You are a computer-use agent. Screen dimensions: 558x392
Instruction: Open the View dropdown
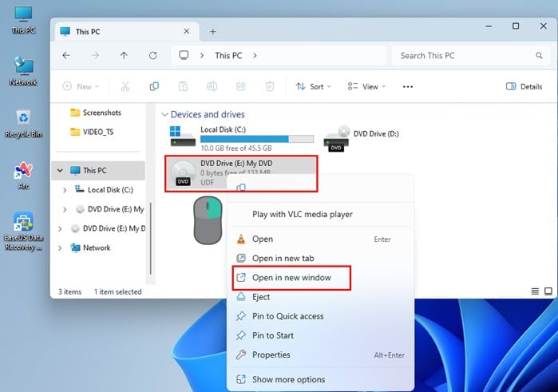point(366,86)
